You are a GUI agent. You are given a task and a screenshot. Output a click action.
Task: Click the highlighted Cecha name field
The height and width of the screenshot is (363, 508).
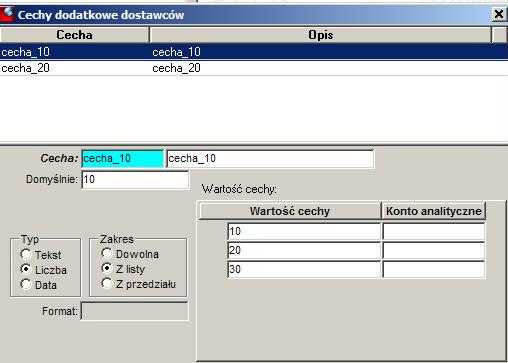pyautogui.click(x=123, y=158)
